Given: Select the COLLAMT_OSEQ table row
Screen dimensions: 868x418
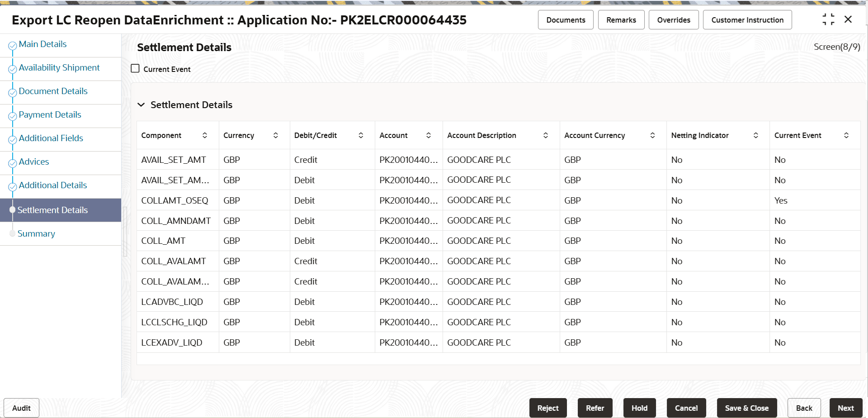Looking at the screenshot, I should tap(316, 200).
